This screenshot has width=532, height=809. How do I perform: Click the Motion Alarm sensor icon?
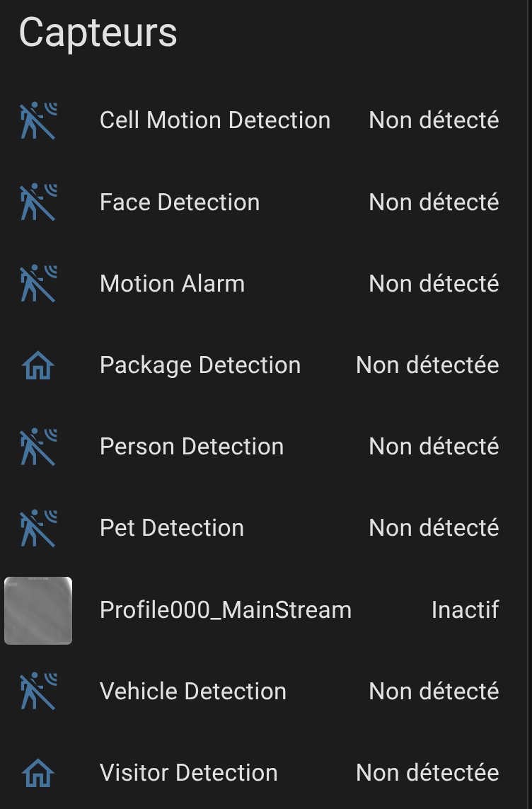tap(38, 284)
